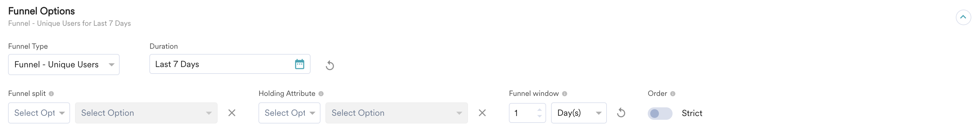The image size is (980, 139).
Task: Show the Holding Attribute info tooltip
Action: pos(321,94)
